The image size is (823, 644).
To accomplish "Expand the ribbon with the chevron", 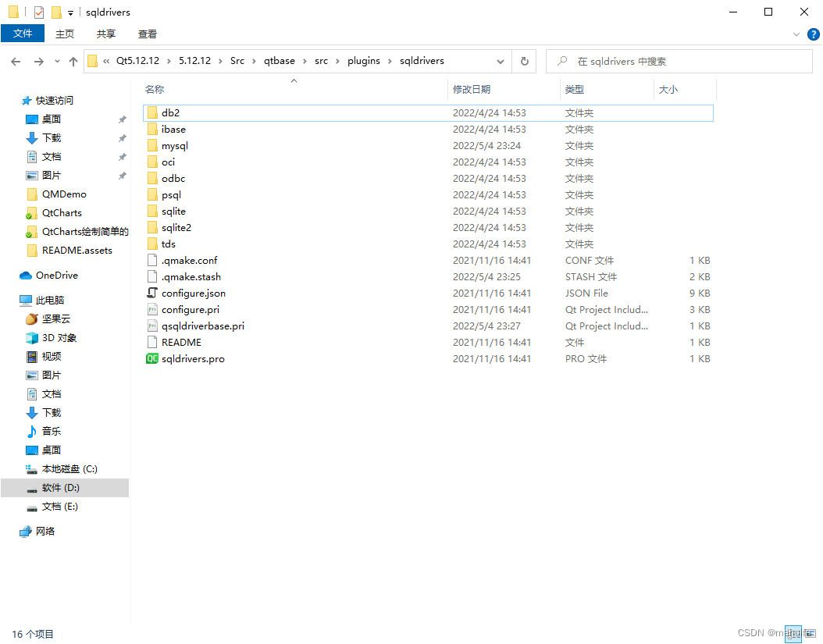I will pyautogui.click(x=796, y=34).
